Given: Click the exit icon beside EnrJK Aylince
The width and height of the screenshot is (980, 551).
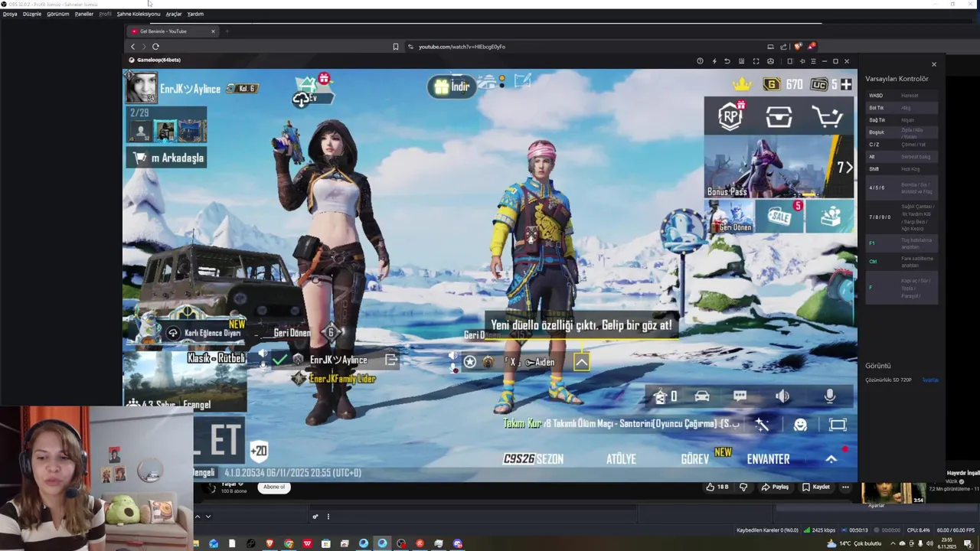Looking at the screenshot, I should (390, 360).
